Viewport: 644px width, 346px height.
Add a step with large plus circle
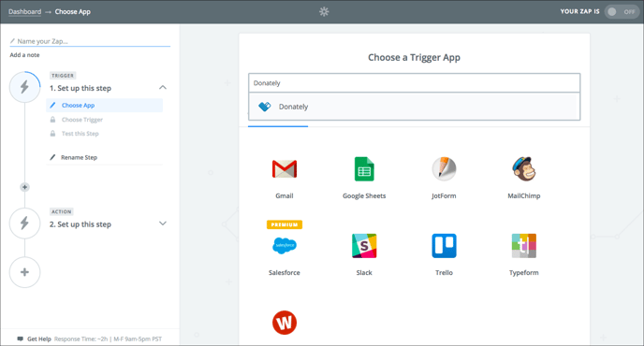tap(24, 272)
